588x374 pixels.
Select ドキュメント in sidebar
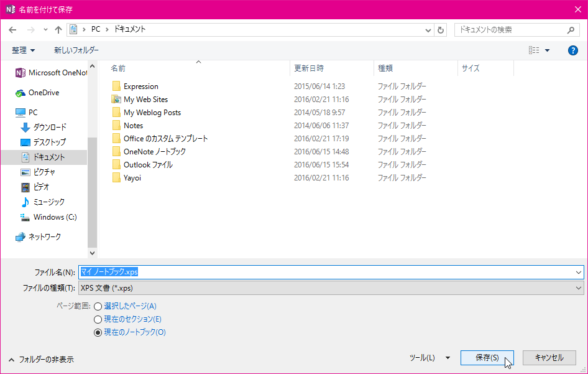coord(44,157)
